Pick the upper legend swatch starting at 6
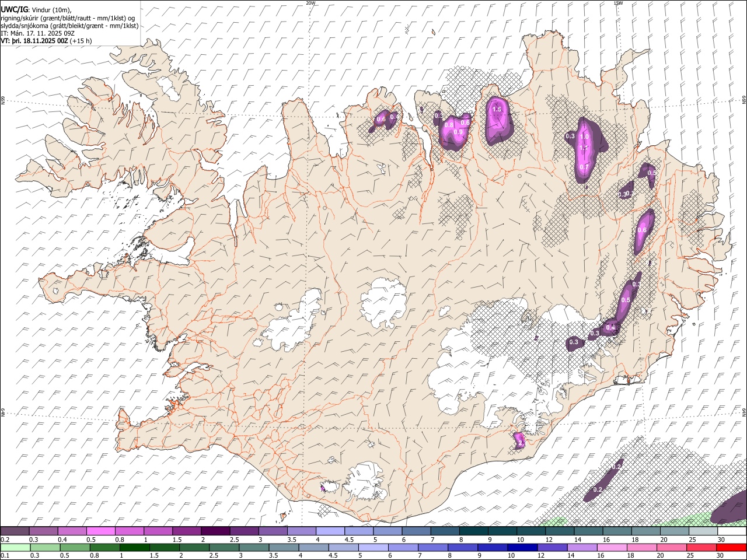 pos(416,531)
